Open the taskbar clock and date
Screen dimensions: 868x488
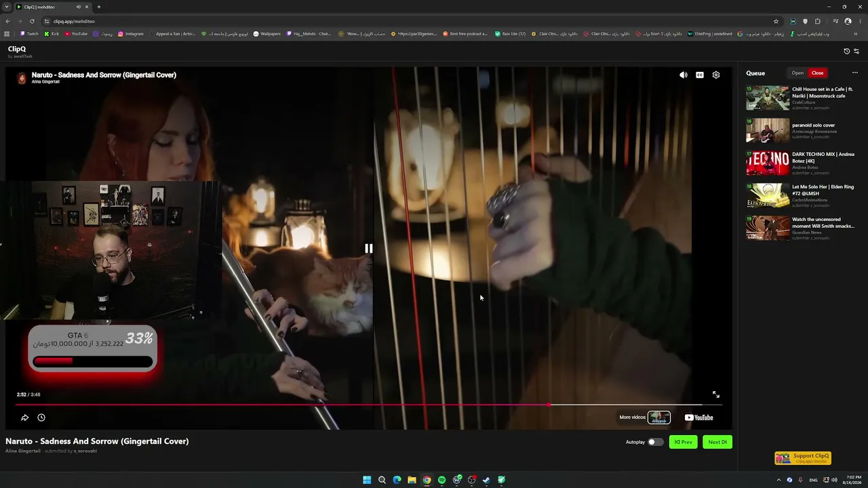pyautogui.click(x=851, y=480)
